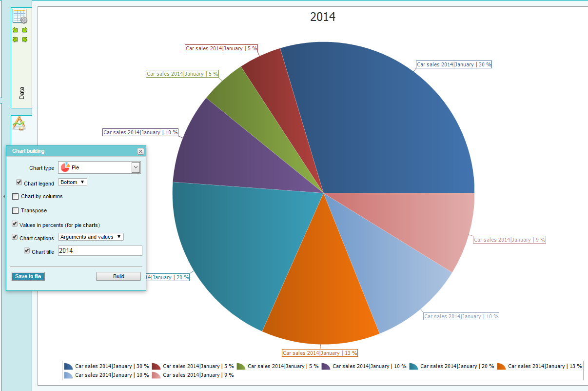Open the chart tab compass icon
Viewport: 588px width, 391px height.
[x=19, y=123]
